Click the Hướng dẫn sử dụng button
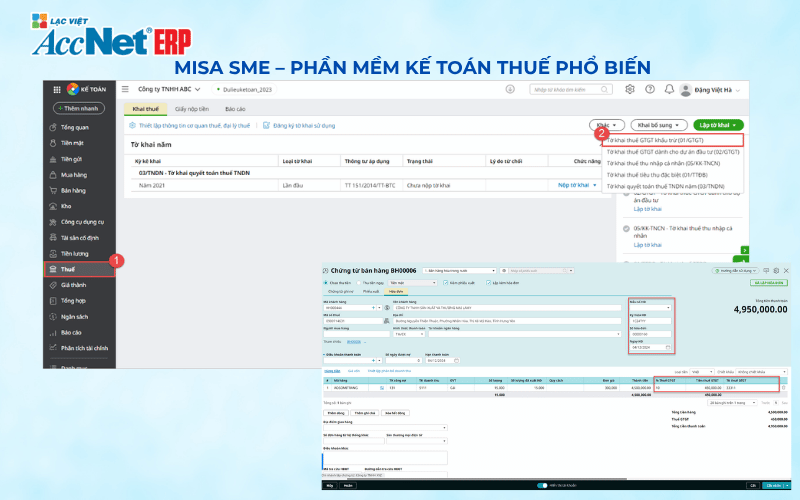This screenshot has width=800, height=500. tap(736, 270)
